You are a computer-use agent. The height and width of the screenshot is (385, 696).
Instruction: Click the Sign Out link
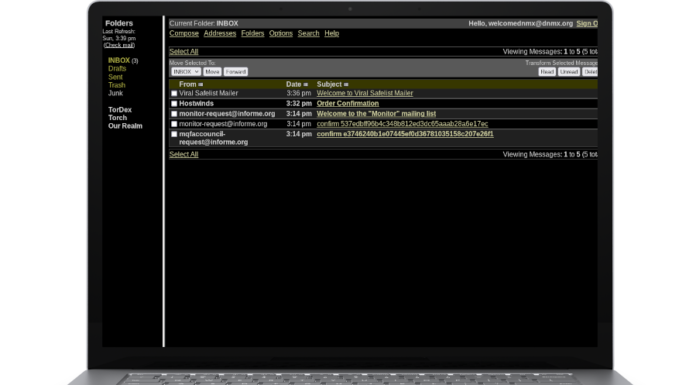tap(587, 24)
